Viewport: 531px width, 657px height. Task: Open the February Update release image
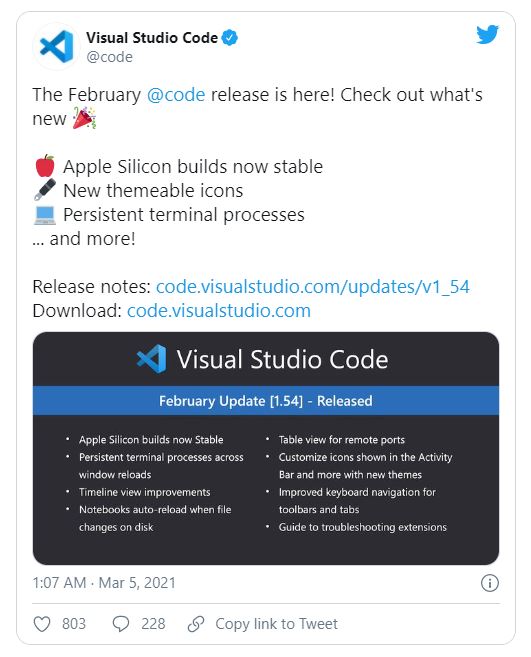[x=266, y=448]
